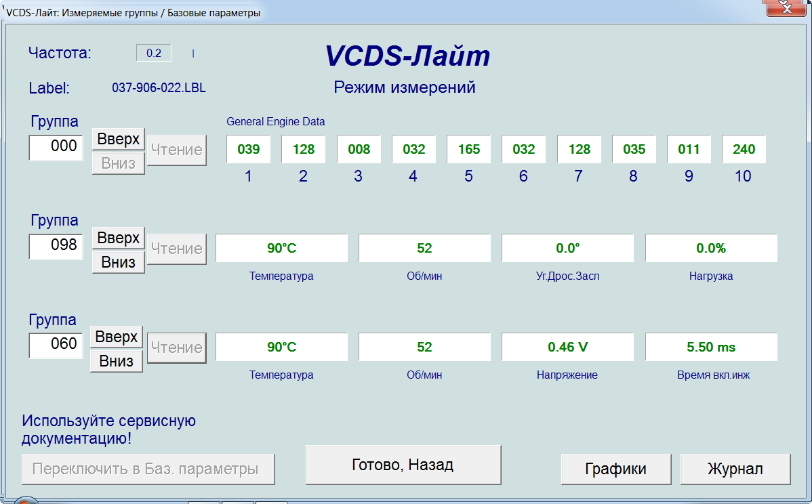Screen dimensions: 812x504
Task: Click load value 0.0%
Action: point(711,248)
